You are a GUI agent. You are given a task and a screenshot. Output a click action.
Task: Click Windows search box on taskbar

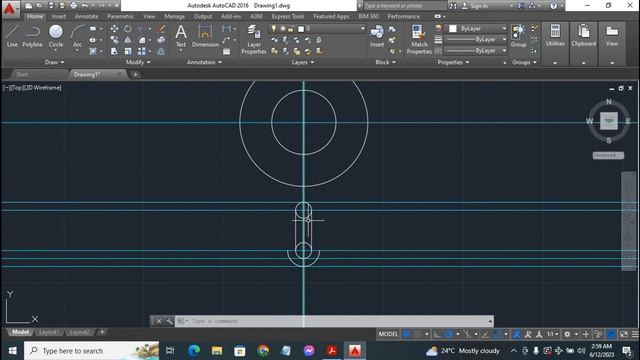(92, 351)
